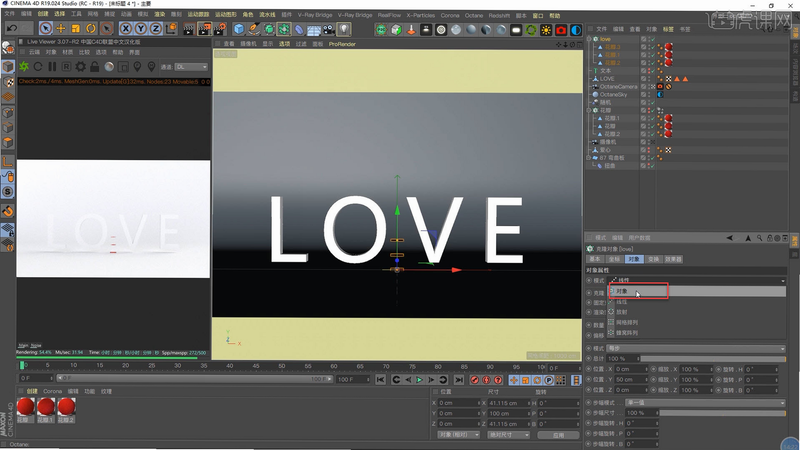Pause the Live Viewer render
Viewport: 800px width, 450px height.
coord(52,66)
